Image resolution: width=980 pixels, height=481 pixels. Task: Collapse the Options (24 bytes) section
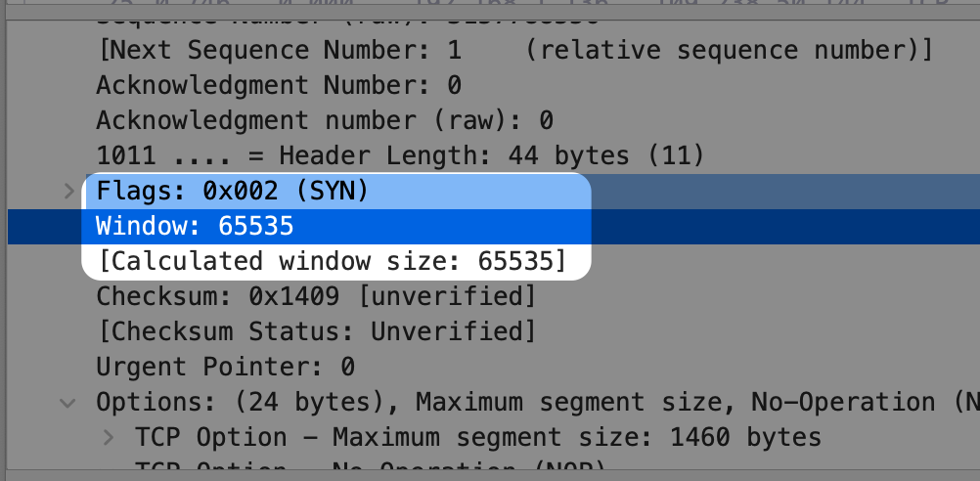(x=68, y=402)
